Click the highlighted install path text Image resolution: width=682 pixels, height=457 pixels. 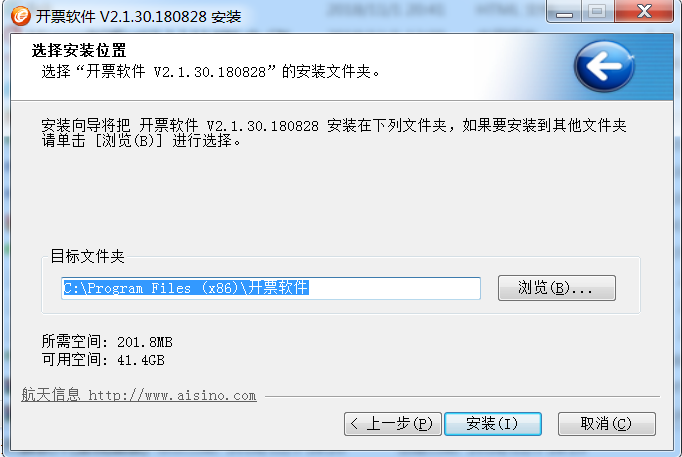(x=186, y=288)
